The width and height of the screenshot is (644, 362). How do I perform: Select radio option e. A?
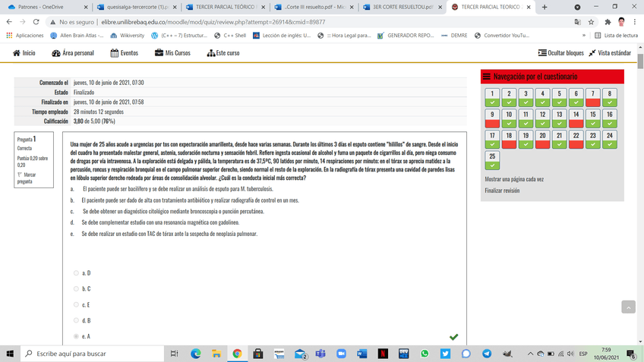pyautogui.click(x=76, y=336)
